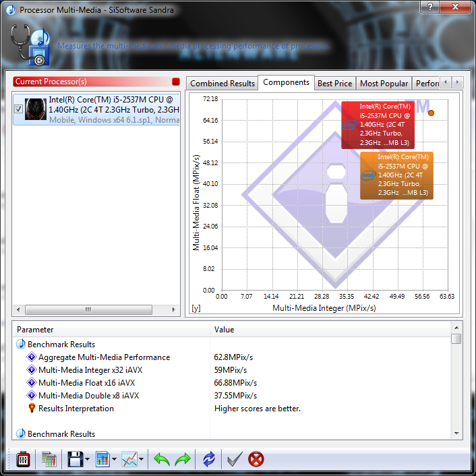Click the floppy disk save icon
Image resolution: width=476 pixels, height=476 pixels.
75,459
